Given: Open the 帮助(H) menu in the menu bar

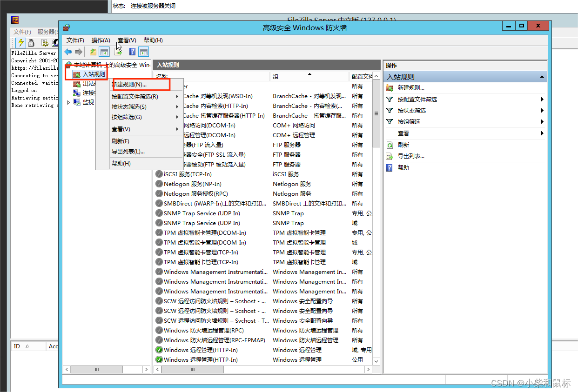Looking at the screenshot, I should coord(153,40).
